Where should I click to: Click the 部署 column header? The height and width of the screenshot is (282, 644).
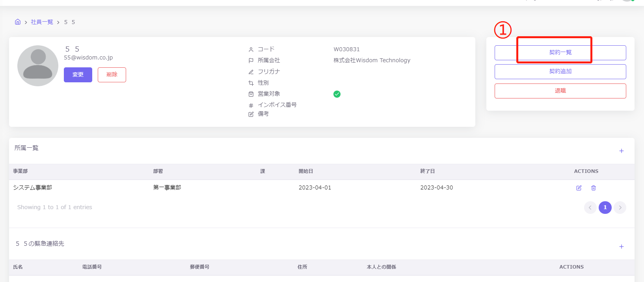(x=158, y=171)
